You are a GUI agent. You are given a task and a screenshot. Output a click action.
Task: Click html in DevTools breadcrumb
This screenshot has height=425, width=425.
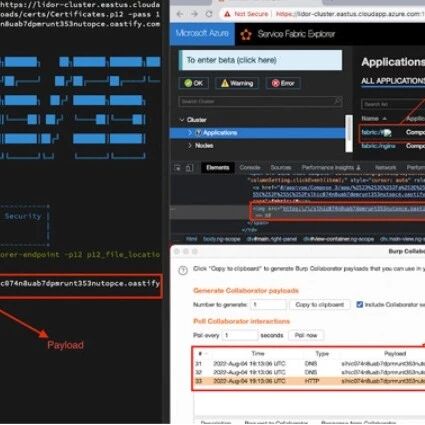pos(191,239)
